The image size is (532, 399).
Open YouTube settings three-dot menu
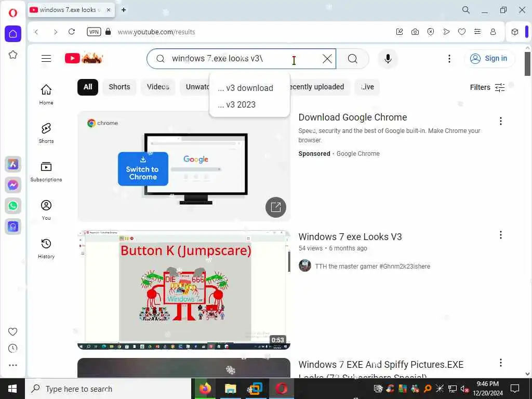pos(449,59)
